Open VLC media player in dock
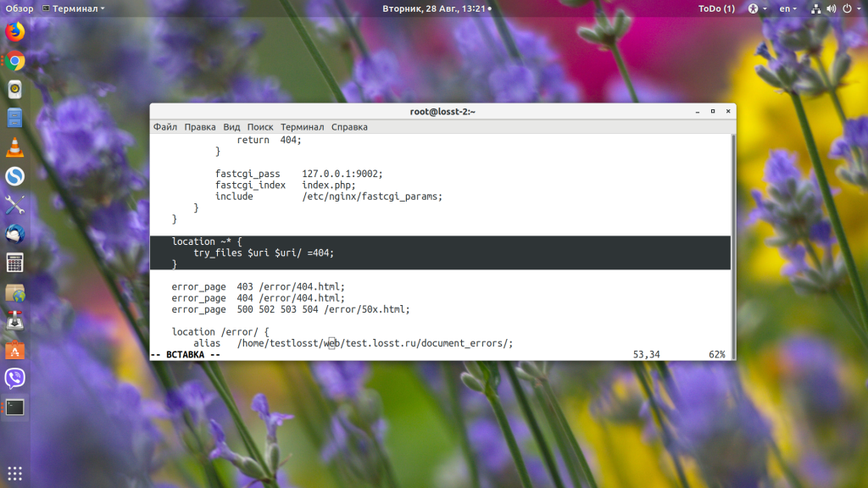The height and width of the screenshot is (488, 868). (14, 147)
